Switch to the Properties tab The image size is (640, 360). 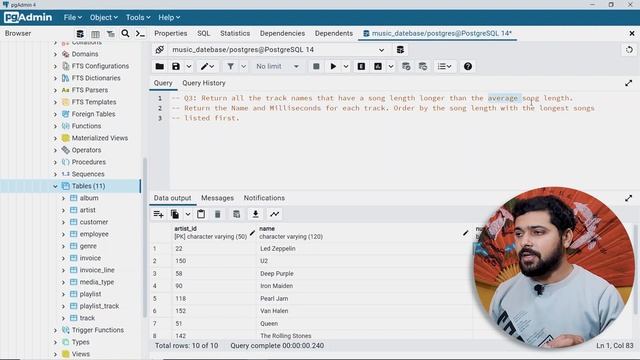click(x=171, y=33)
